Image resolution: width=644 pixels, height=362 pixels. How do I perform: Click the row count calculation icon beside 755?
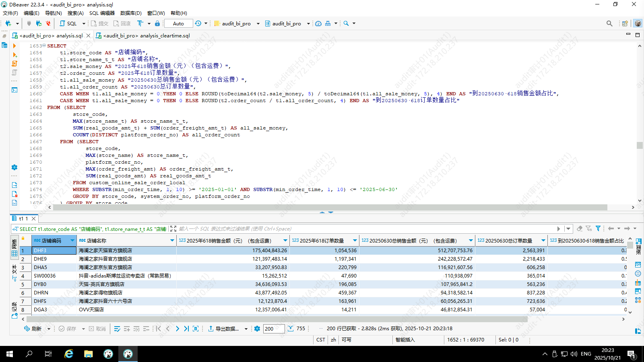(291, 329)
